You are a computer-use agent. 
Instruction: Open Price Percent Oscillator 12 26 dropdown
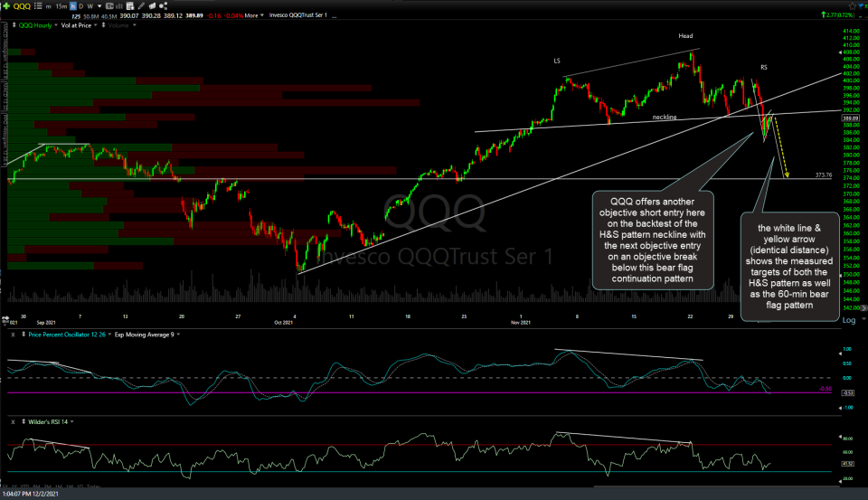(109, 335)
